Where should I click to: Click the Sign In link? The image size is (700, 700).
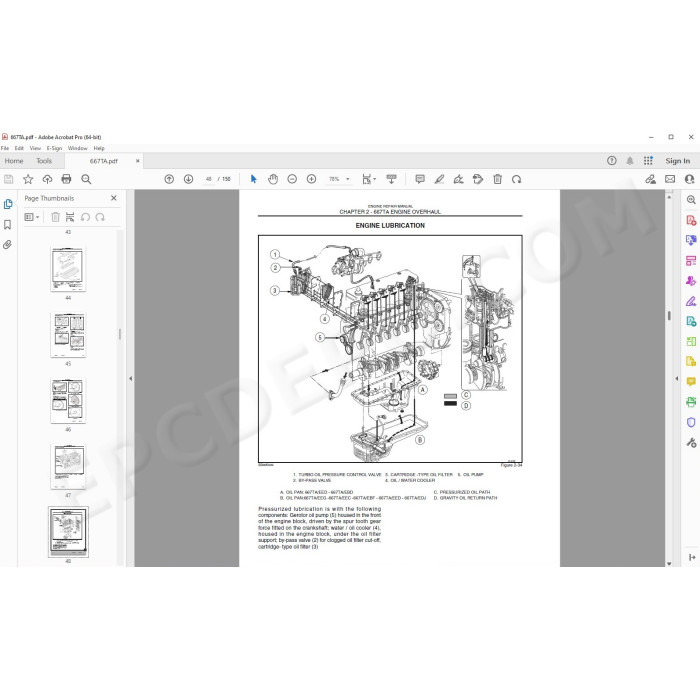coord(678,161)
